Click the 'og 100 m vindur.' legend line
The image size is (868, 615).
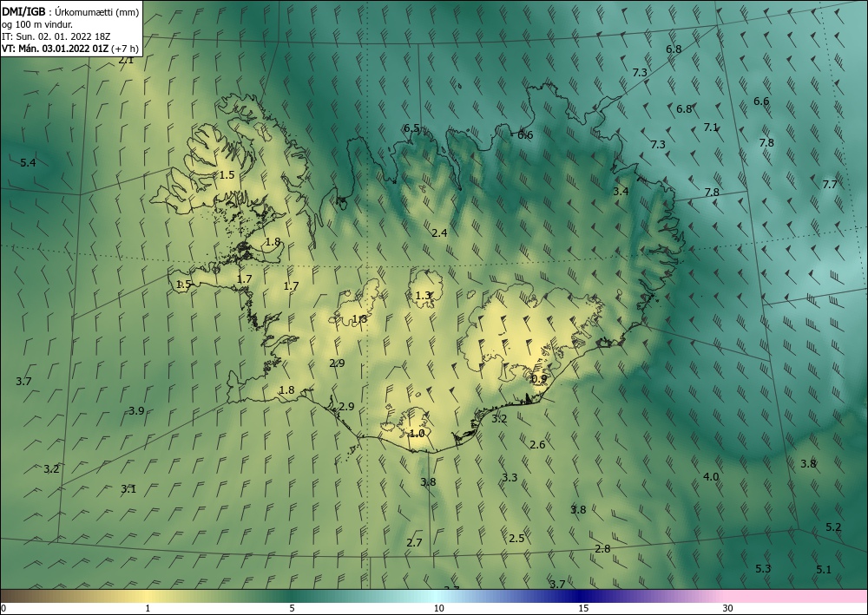click(x=37, y=24)
